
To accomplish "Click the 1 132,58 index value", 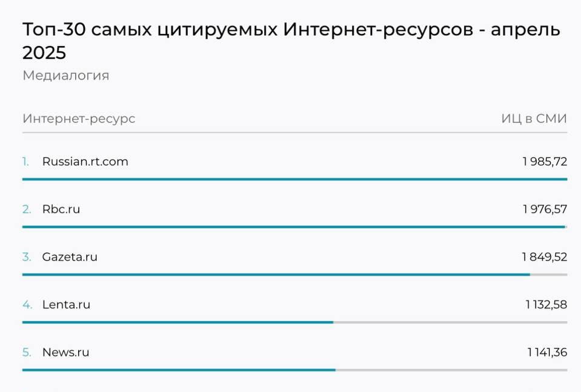I will coord(546,305).
